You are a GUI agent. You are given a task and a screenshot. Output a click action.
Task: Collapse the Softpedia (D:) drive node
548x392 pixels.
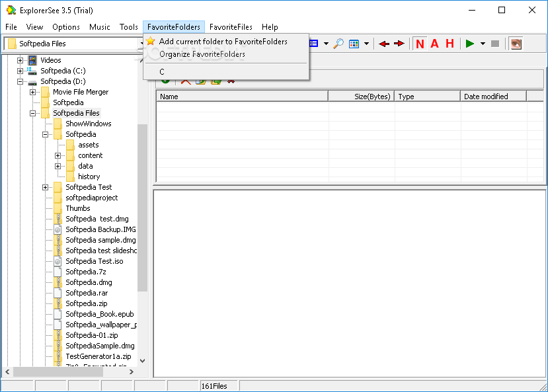(x=20, y=81)
